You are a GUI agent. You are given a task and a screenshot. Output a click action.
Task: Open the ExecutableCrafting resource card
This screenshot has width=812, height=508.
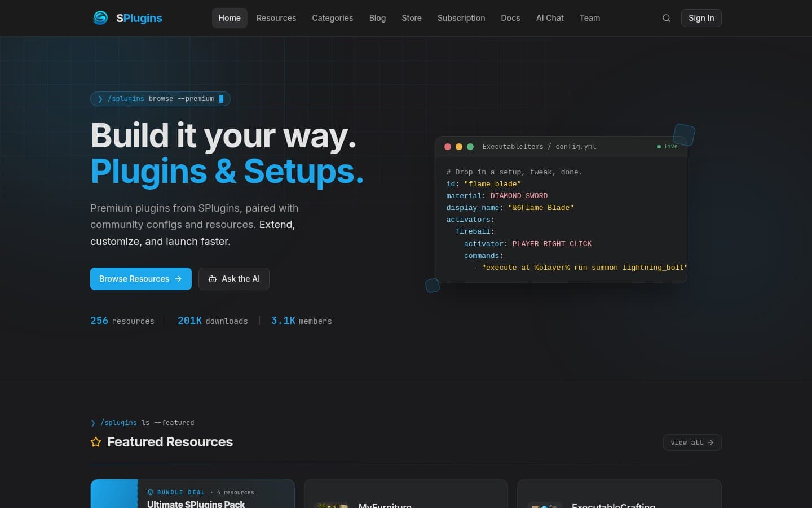click(619, 493)
